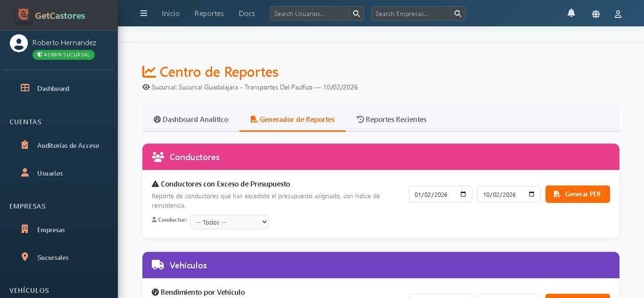644x298 pixels.
Task: Click inside the Search Usuarios field
Action: 309,13
